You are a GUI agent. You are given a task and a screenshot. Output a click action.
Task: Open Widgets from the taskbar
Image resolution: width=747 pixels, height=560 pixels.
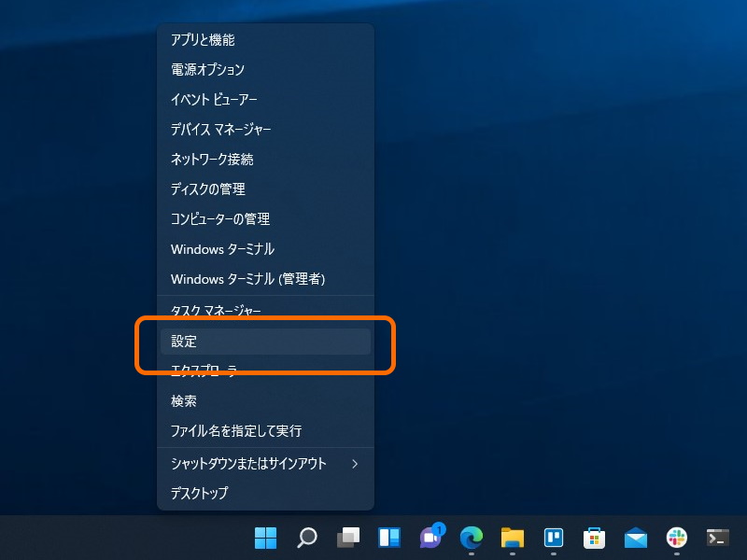tap(388, 539)
